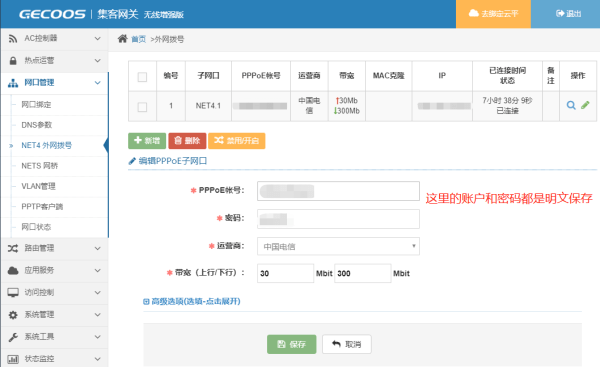Click the 去绑定云平 orange header button
The image size is (600, 367).
pyautogui.click(x=493, y=14)
